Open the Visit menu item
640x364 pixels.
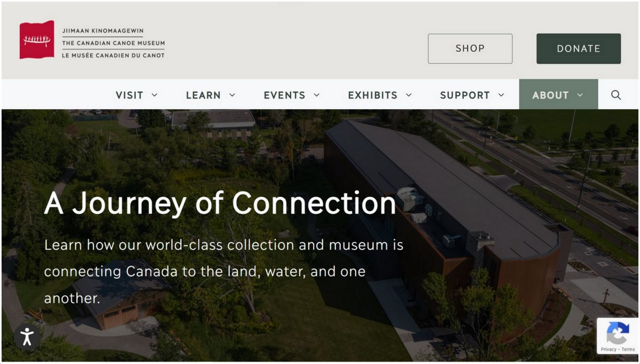tap(130, 95)
